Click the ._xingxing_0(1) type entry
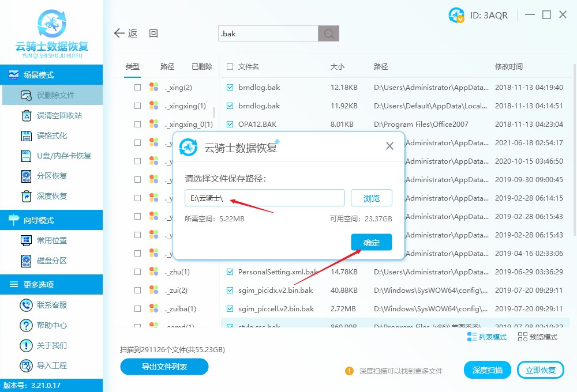577x392 pixels. tap(189, 125)
